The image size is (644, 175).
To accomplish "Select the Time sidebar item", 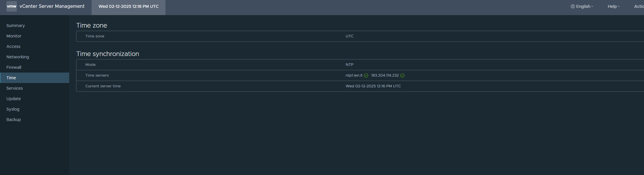I will pos(35,78).
